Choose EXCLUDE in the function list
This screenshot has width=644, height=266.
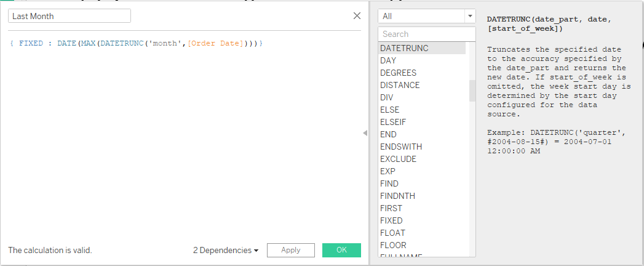(x=398, y=159)
